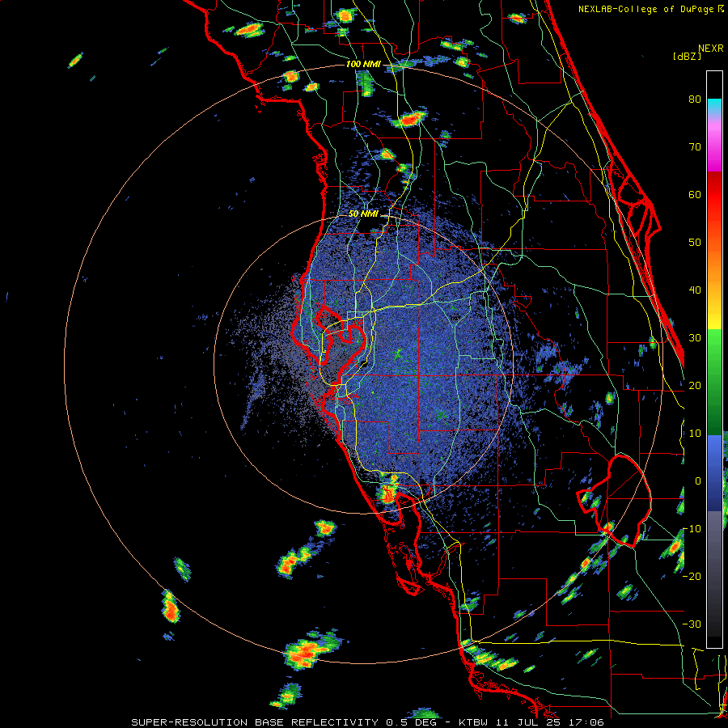Click the [dBZ] unit label
Screen dimensions: 728x728
(x=687, y=56)
